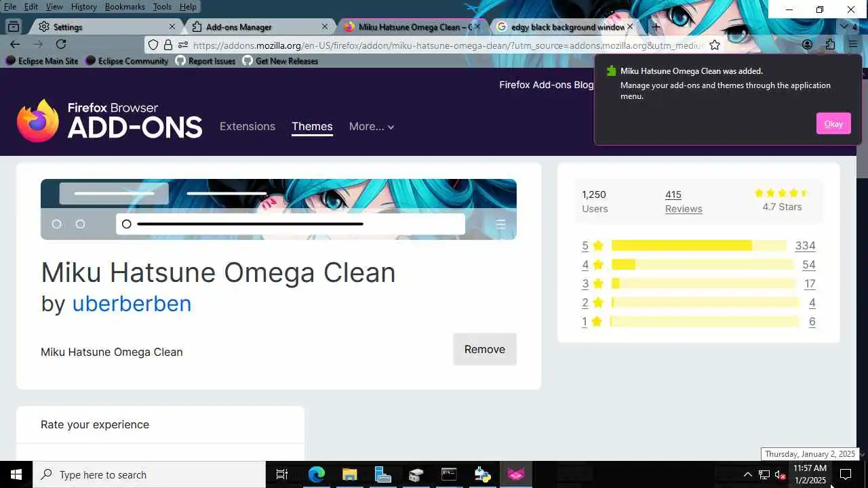The image size is (868, 488).
Task: Dismiss notification with Okay button
Action: [833, 123]
